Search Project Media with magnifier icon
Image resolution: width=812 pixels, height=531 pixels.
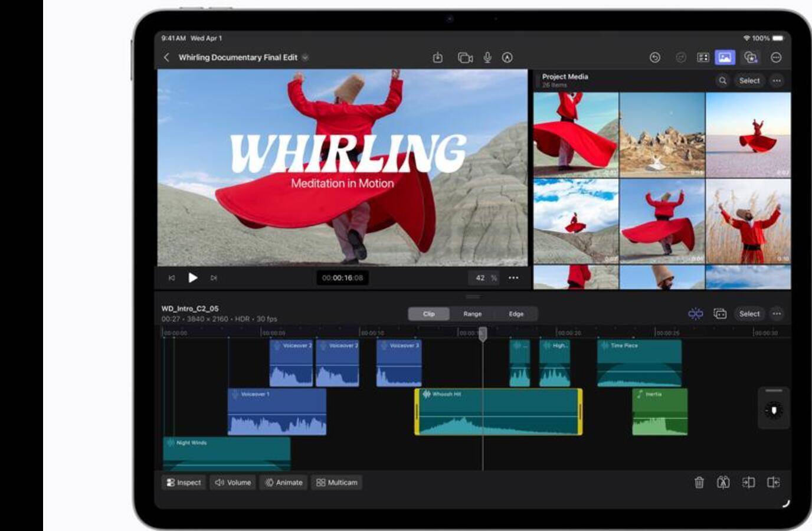722,81
